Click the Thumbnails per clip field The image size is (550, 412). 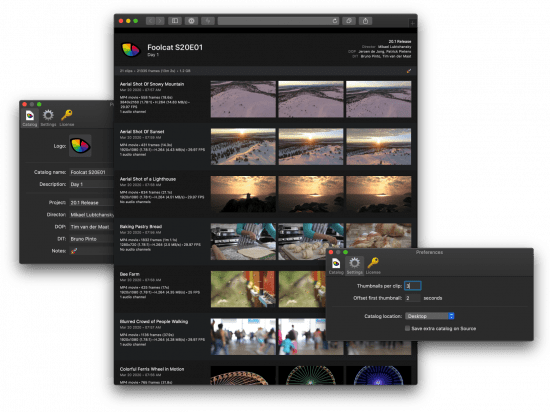pyautogui.click(x=412, y=286)
